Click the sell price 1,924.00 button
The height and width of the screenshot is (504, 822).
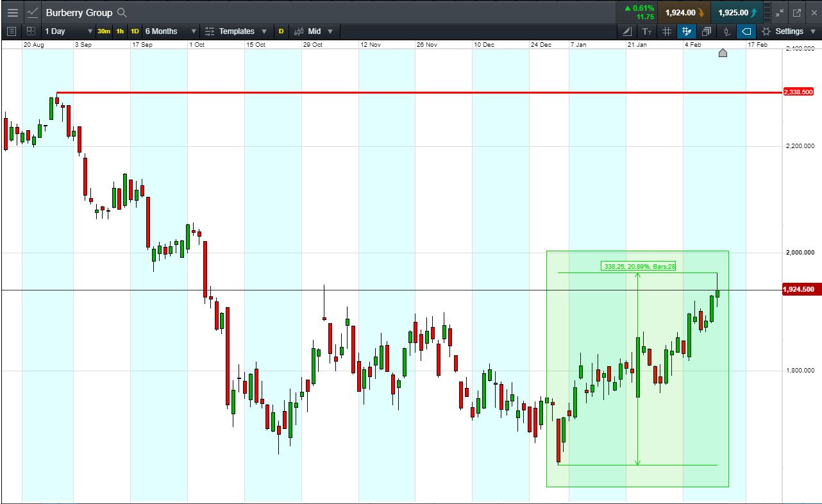[685, 12]
